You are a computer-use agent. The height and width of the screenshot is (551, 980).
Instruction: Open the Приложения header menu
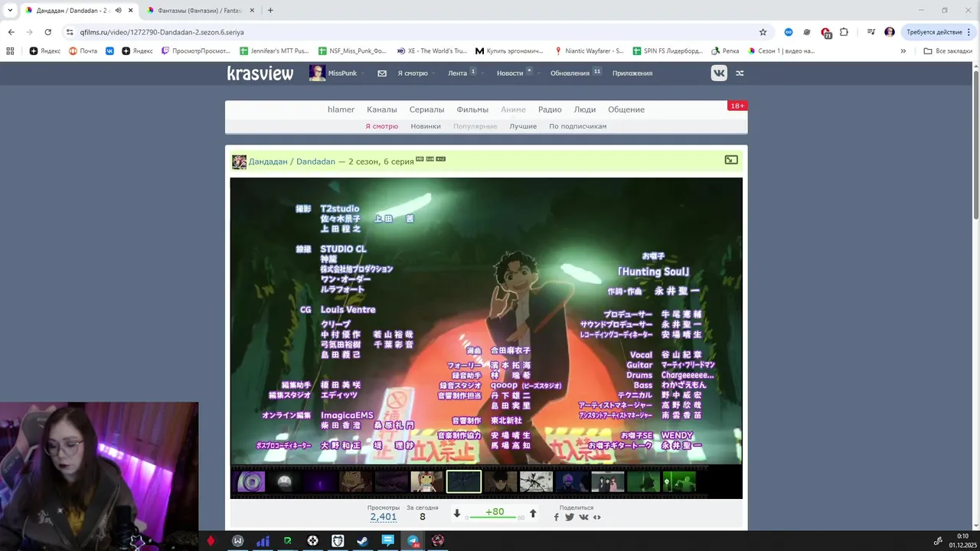pyautogui.click(x=632, y=73)
